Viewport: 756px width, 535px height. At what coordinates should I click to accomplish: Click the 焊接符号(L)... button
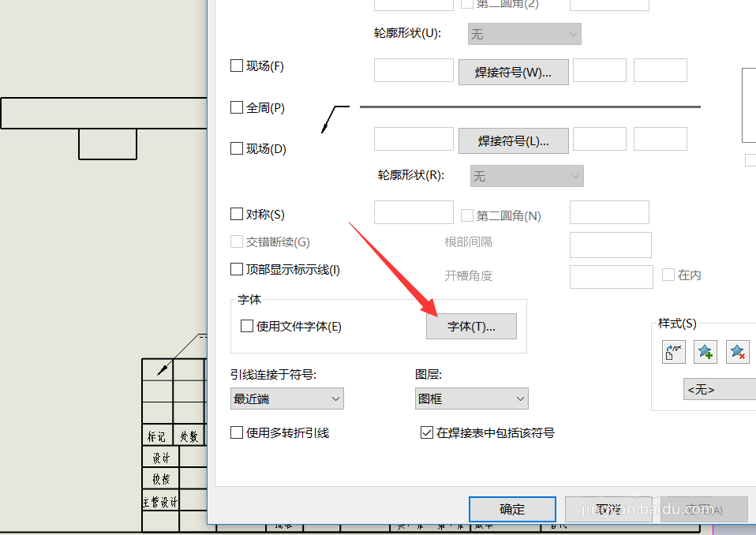tap(514, 140)
